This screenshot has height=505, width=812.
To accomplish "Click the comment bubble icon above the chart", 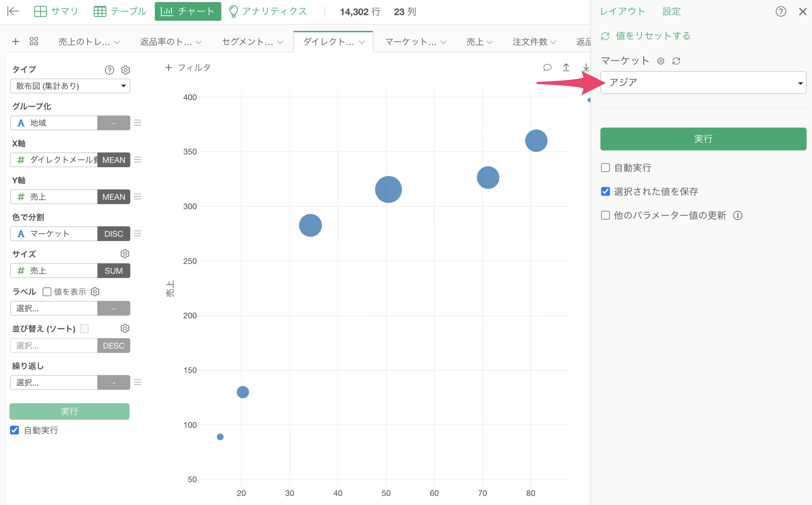I will click(x=547, y=68).
